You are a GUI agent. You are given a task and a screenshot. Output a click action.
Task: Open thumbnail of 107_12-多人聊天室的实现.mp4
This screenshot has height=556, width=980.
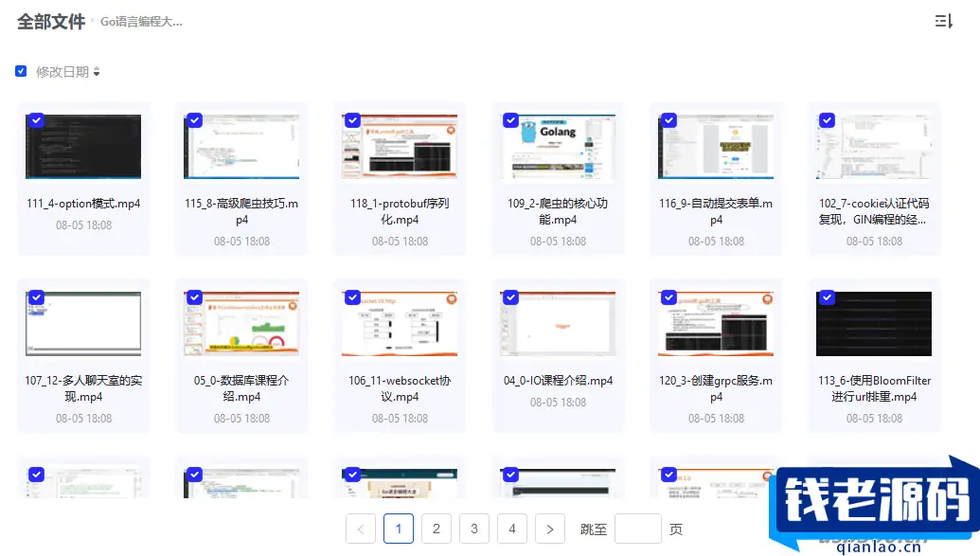pyautogui.click(x=83, y=323)
